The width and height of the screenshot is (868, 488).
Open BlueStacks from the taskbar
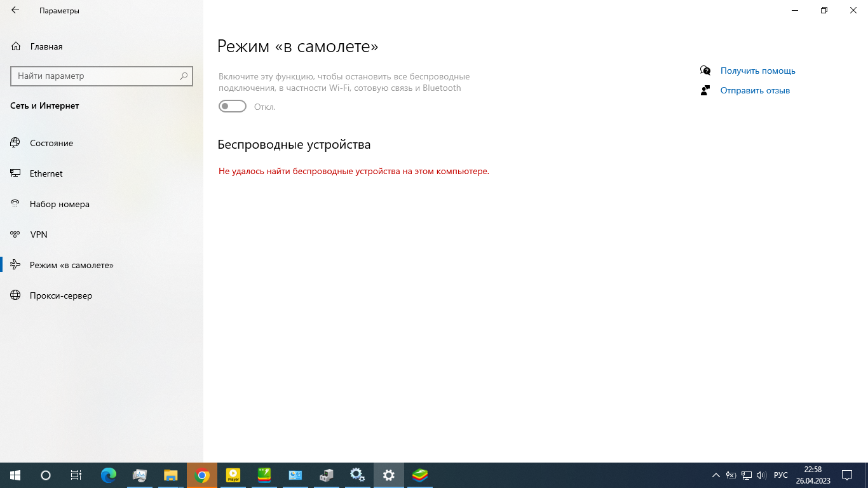click(x=420, y=475)
